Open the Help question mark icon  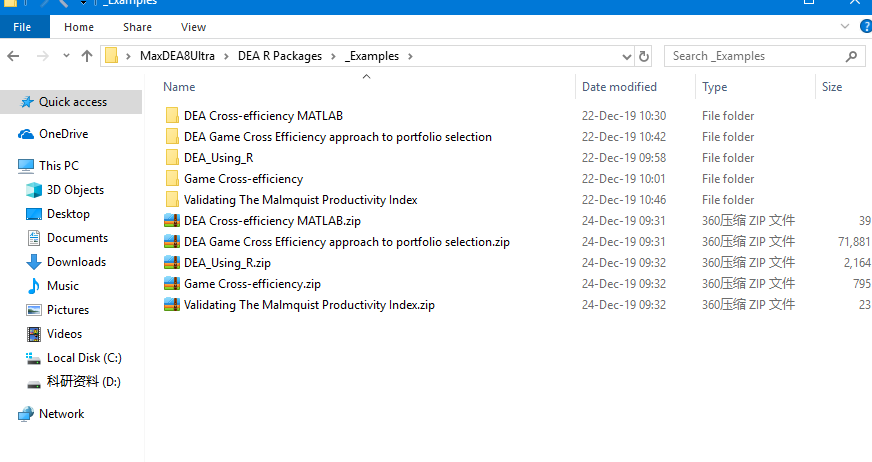pyautogui.click(x=866, y=26)
